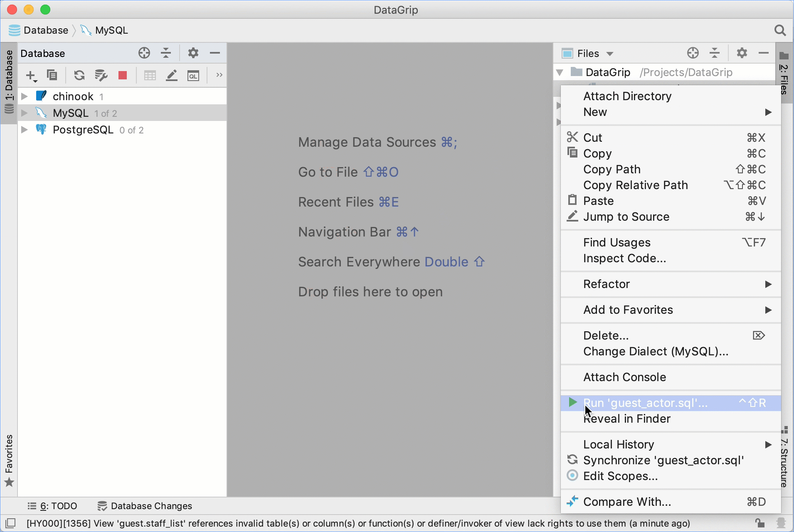Select Copy Path menu item

pyautogui.click(x=671, y=169)
